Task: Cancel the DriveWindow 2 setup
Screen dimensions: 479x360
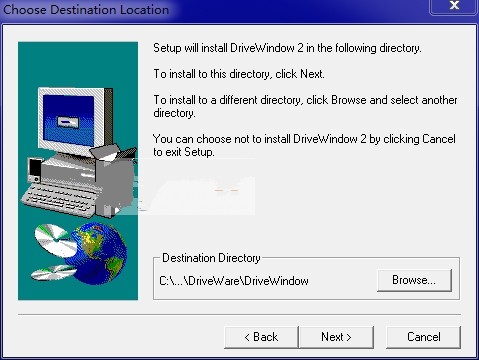Action: (423, 337)
